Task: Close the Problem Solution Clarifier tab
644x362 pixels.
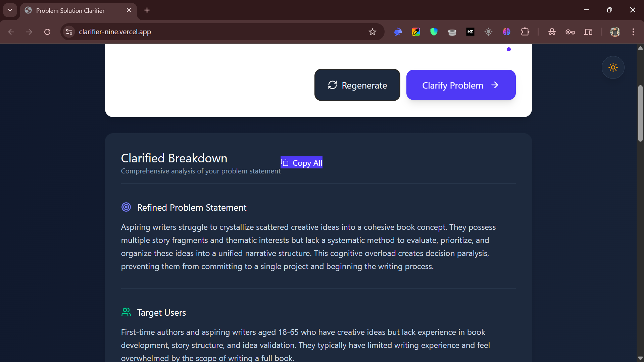Action: [129, 10]
